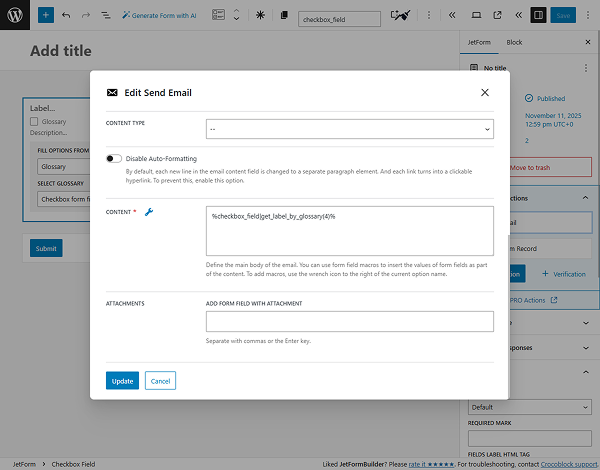Switch to the Block sidebar tab
The image size is (600, 470).
coord(514,42)
